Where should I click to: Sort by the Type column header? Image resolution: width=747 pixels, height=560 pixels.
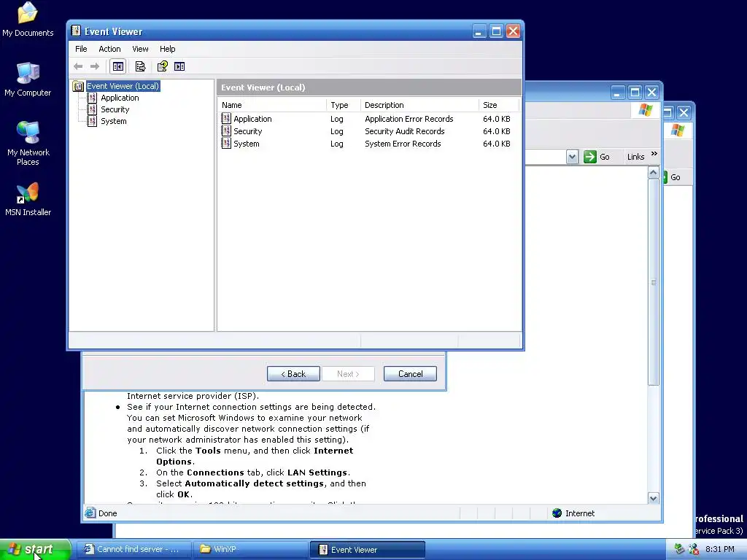point(343,105)
